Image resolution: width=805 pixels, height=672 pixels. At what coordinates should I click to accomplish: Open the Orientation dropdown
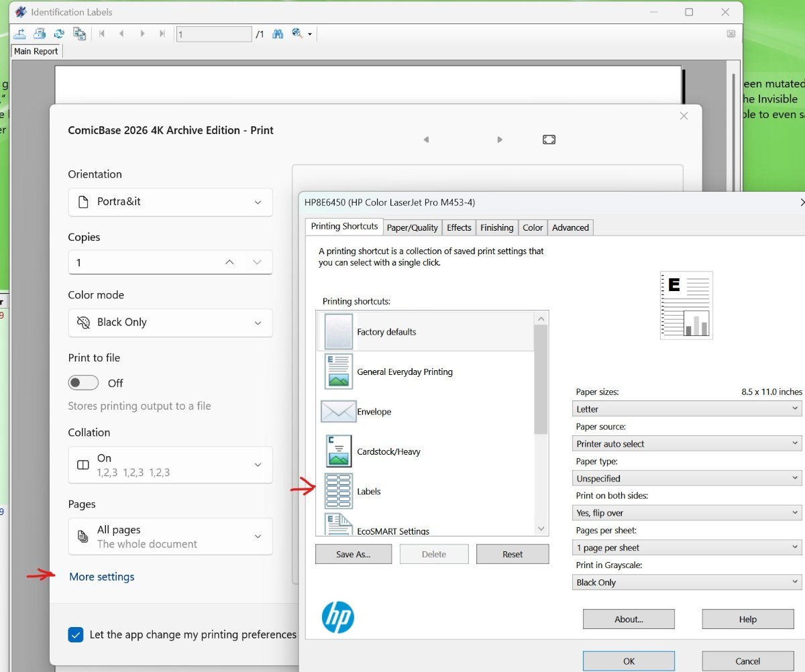tap(170, 202)
